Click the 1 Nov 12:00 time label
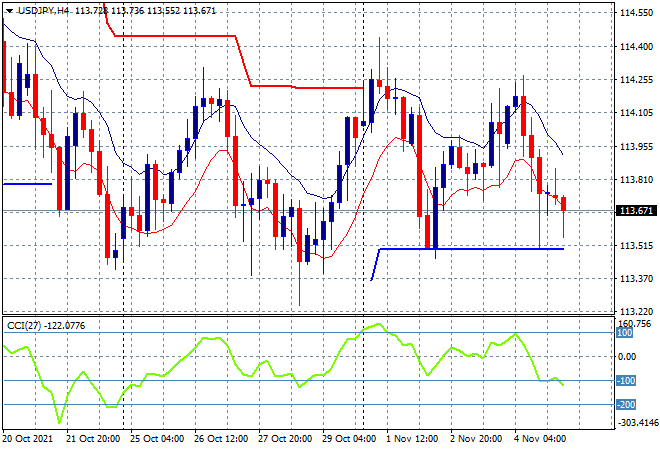This screenshot has height=450, width=660. point(412,439)
